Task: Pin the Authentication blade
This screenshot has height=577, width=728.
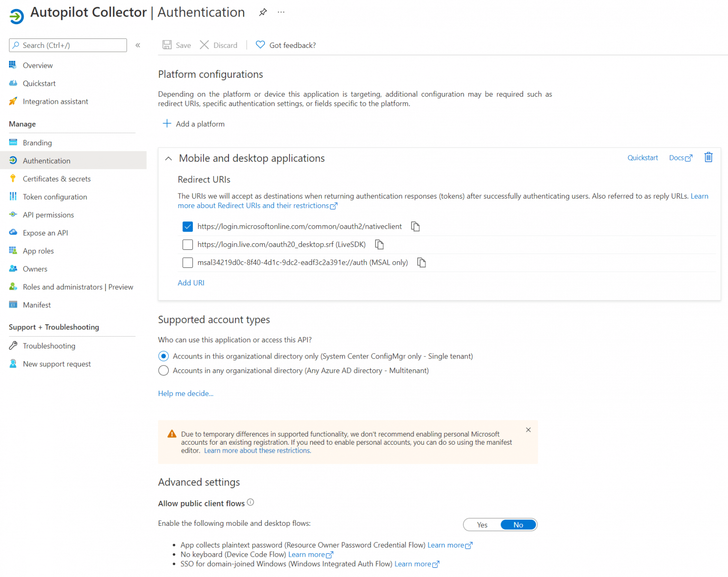Action: [263, 12]
